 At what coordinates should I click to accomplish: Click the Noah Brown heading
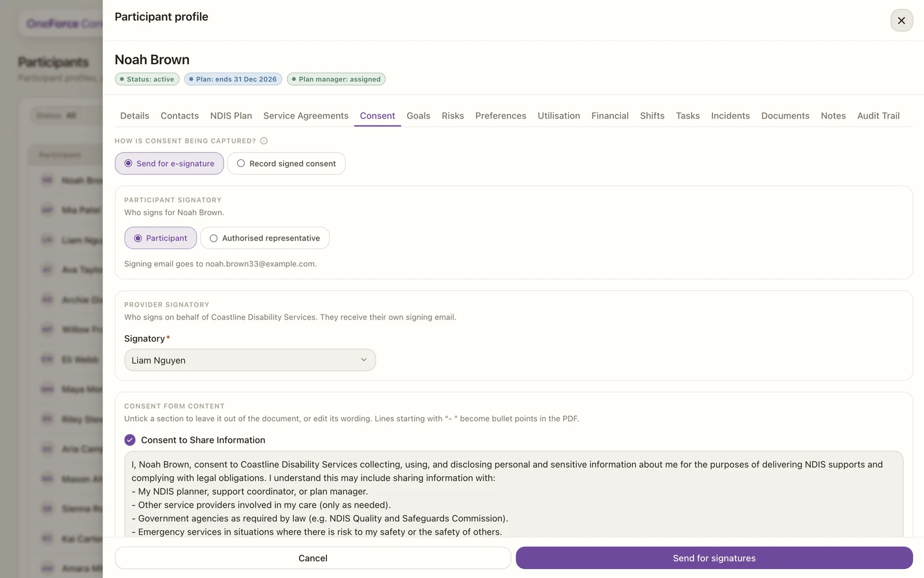tap(152, 60)
